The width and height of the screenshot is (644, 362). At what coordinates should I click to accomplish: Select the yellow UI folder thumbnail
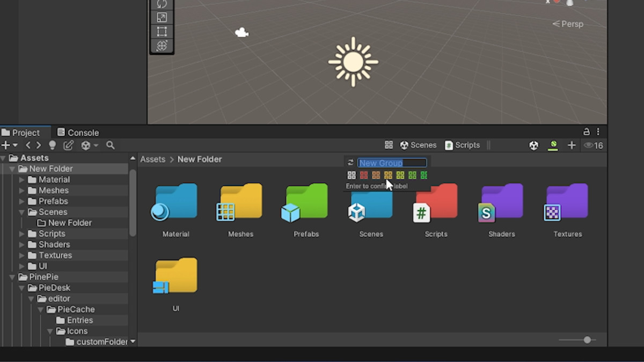175,276
